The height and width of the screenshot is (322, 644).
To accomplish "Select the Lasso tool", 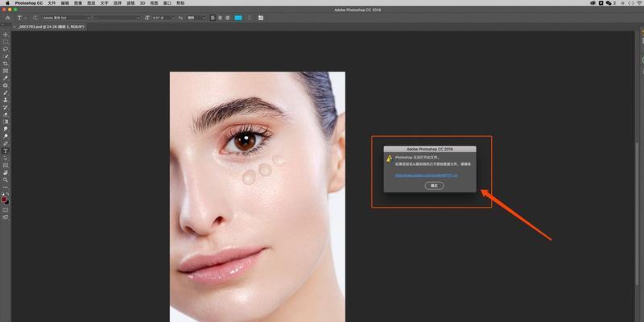I will (6, 49).
